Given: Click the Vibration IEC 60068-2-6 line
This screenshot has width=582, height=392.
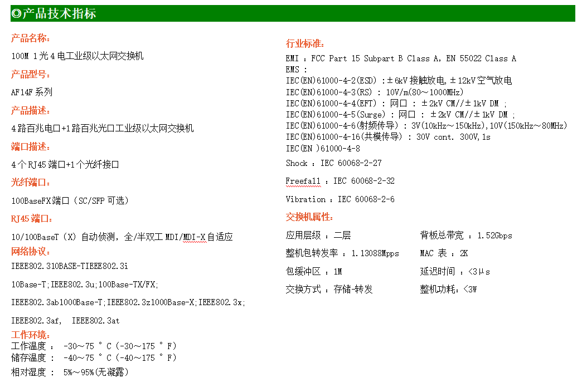Looking at the screenshot, I should click(340, 199).
